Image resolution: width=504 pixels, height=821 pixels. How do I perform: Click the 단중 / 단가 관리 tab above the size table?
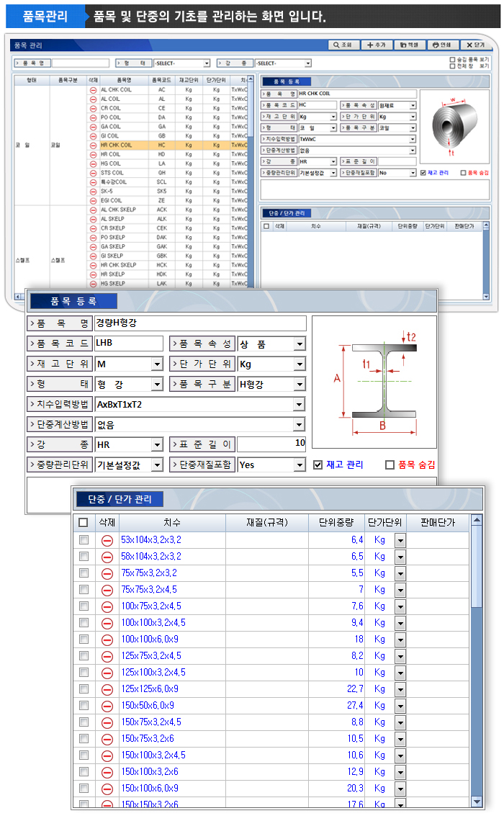120,500
